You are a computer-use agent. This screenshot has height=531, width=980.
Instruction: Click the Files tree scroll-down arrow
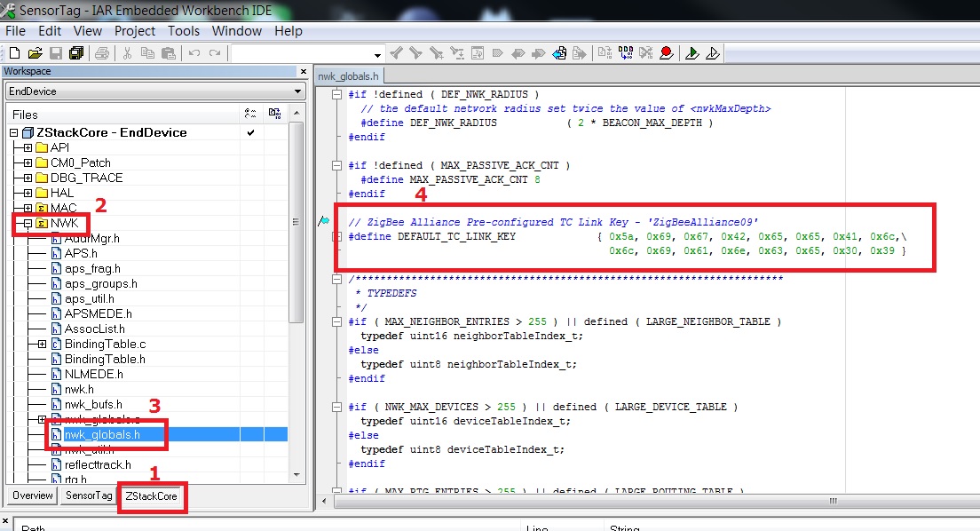click(296, 475)
